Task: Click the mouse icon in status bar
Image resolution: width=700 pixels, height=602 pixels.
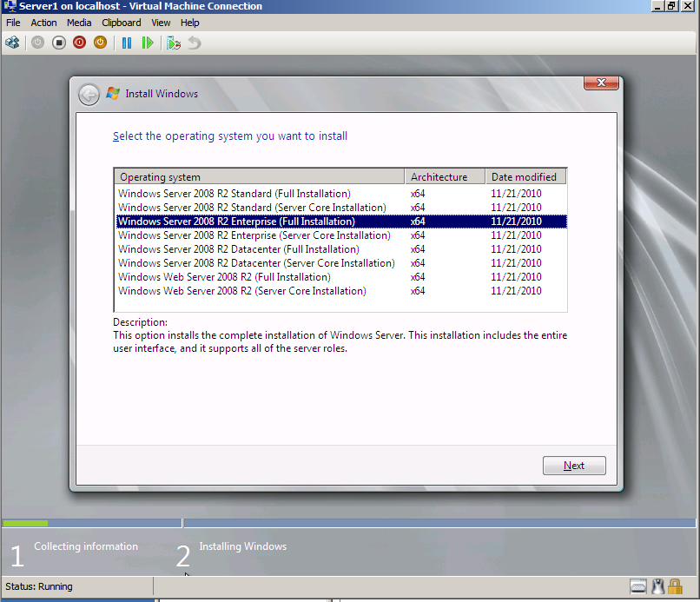Action: 657,586
